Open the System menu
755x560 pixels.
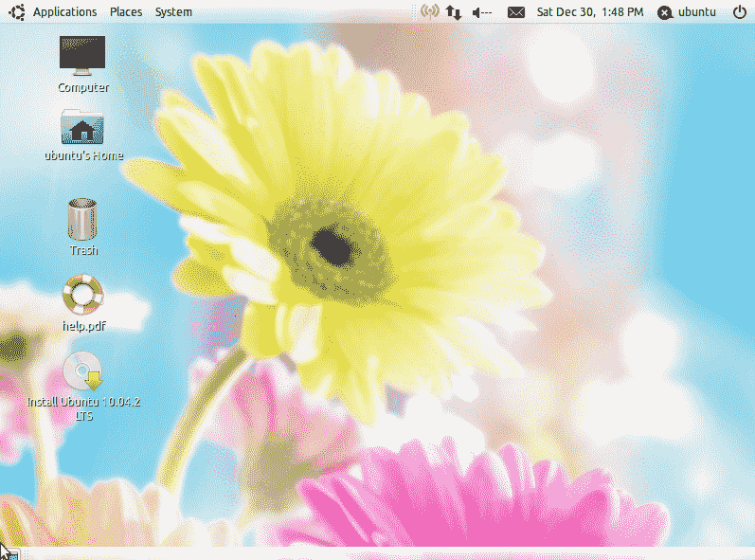[x=173, y=12]
